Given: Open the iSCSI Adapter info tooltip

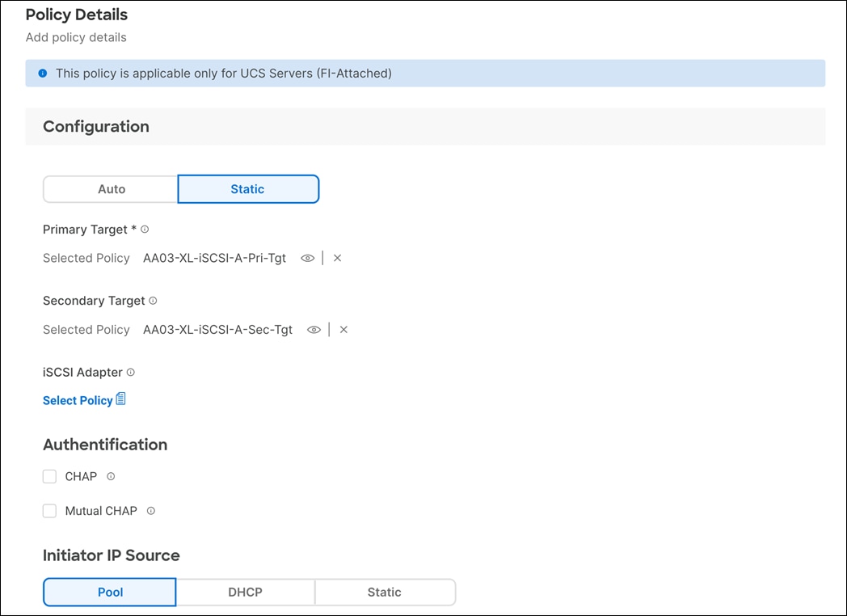Looking at the screenshot, I should (x=129, y=372).
